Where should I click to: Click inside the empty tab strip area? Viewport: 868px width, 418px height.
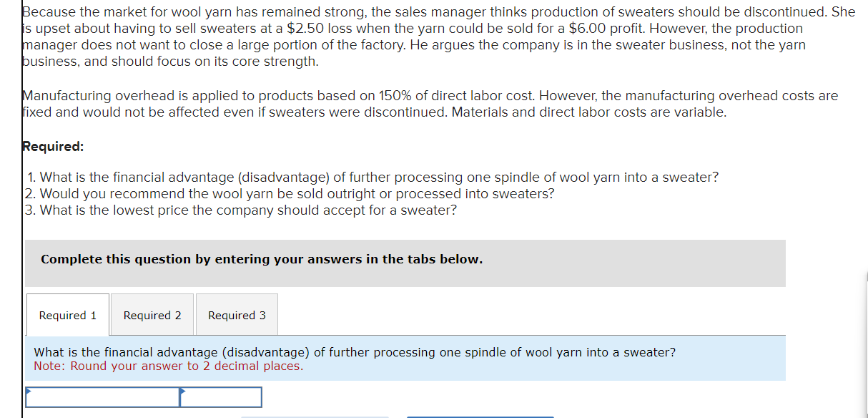click(500, 315)
